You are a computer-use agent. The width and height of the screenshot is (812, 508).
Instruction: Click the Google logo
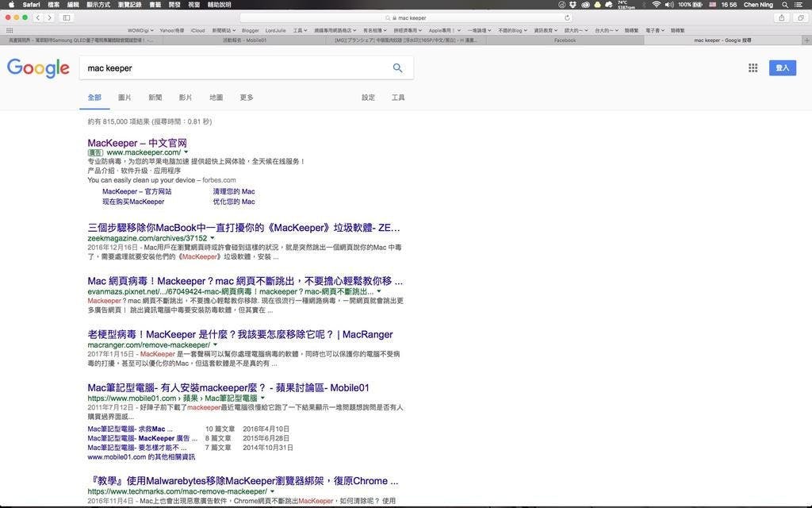(x=38, y=68)
